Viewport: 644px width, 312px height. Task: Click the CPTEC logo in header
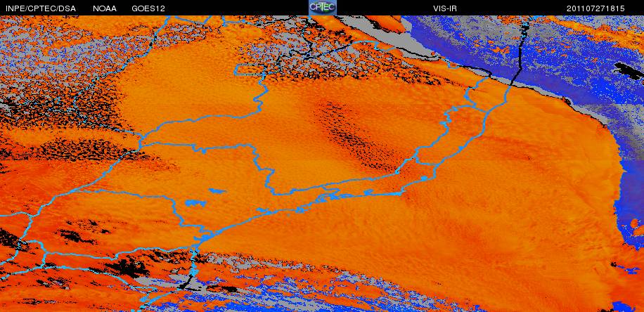tap(323, 8)
